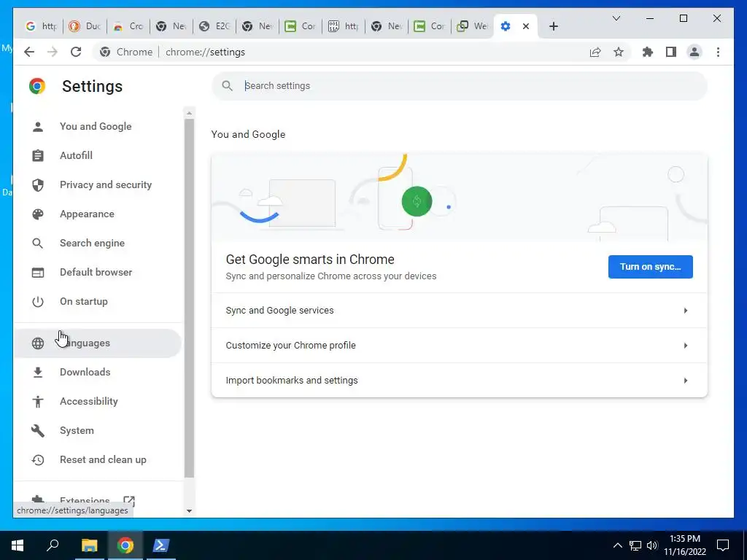This screenshot has width=747, height=560.
Task: Open On startup settings
Action: (x=98, y=301)
